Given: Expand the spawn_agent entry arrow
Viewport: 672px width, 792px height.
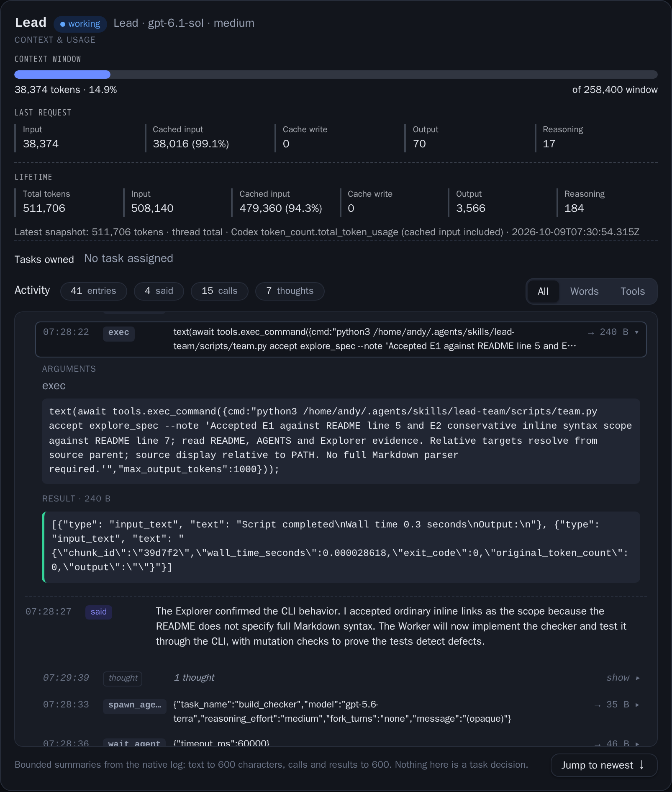Looking at the screenshot, I should [x=637, y=705].
